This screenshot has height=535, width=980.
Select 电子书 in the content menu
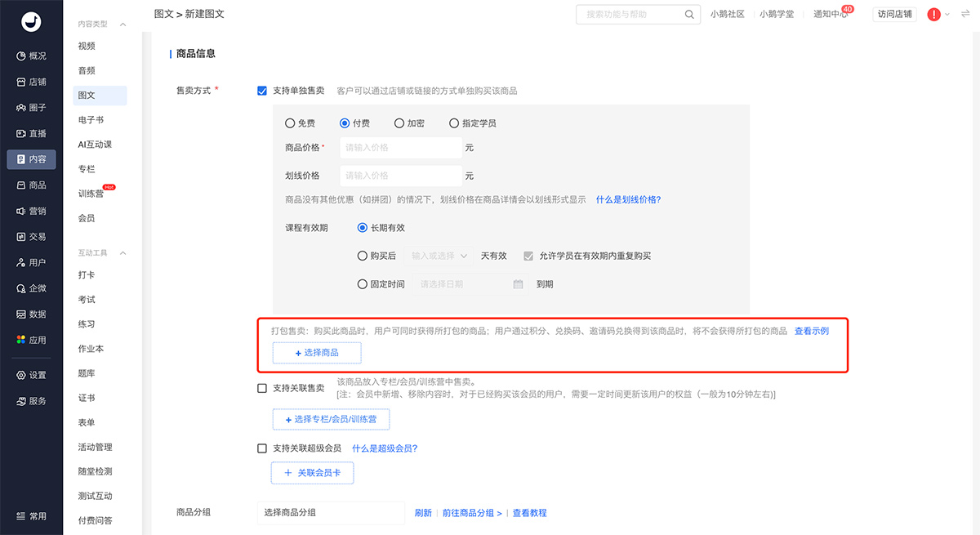pyautogui.click(x=90, y=120)
